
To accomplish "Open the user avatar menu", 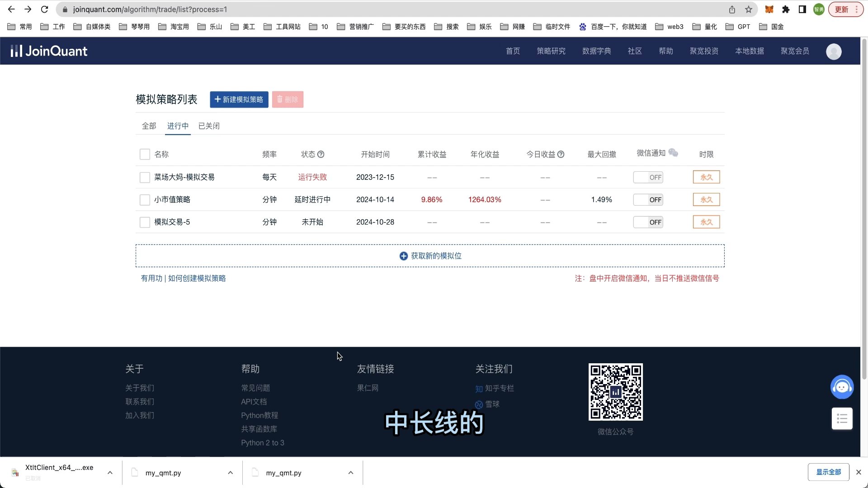I will [834, 52].
